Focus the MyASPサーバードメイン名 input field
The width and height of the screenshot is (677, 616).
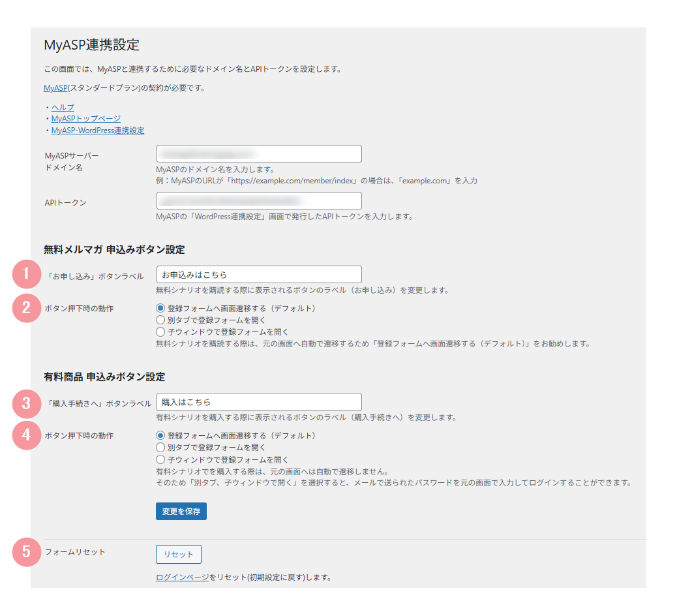click(x=259, y=154)
